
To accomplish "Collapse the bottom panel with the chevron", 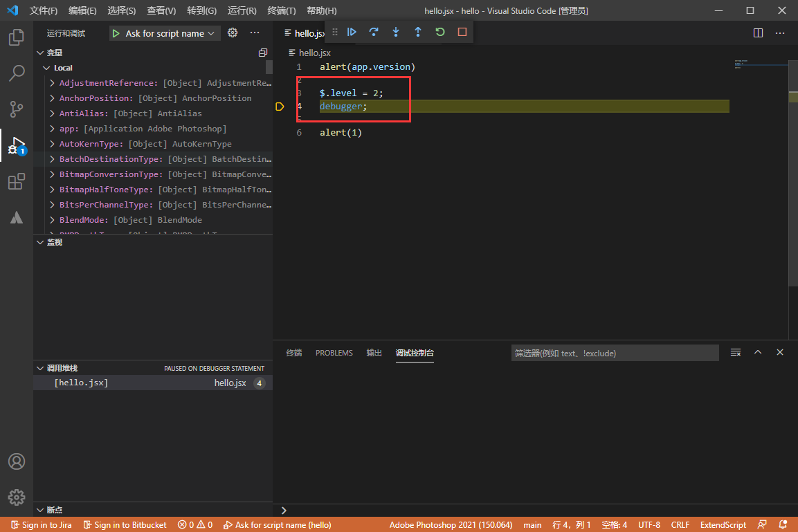I will (x=758, y=352).
